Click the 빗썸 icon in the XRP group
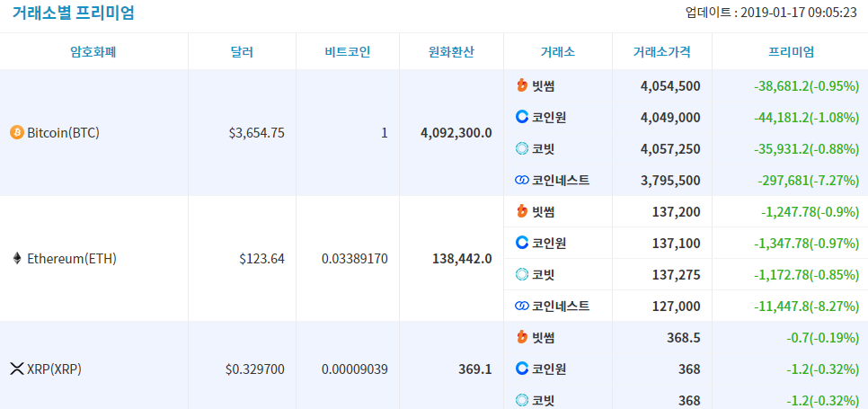Screen dimensions: 868x409 [521, 337]
